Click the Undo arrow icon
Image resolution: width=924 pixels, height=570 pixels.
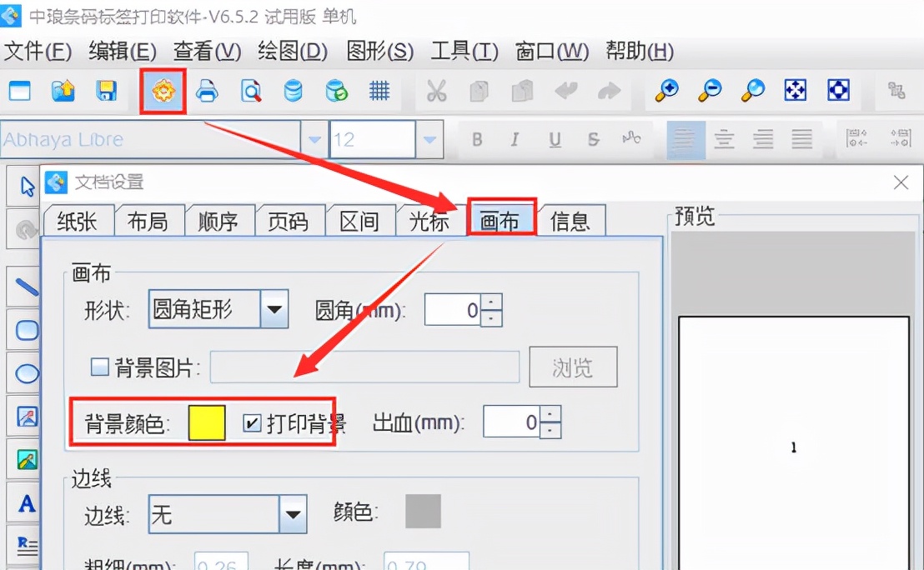point(565,91)
